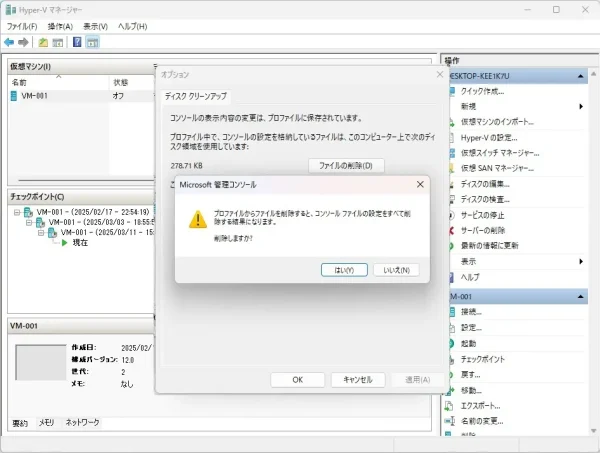Switch to the 要約 tab

[x=20, y=423]
